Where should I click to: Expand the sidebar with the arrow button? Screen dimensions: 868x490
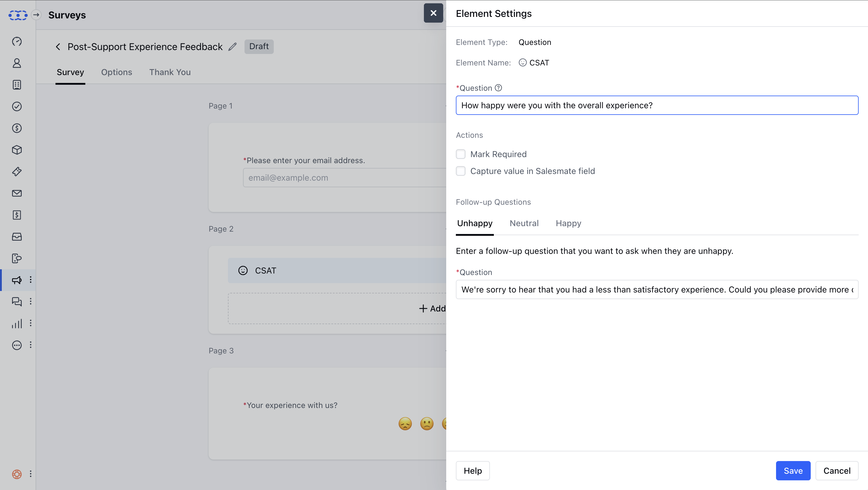(x=36, y=15)
